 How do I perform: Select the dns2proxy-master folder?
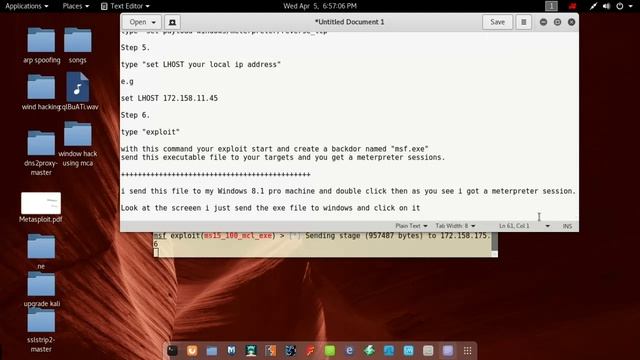(x=41, y=153)
